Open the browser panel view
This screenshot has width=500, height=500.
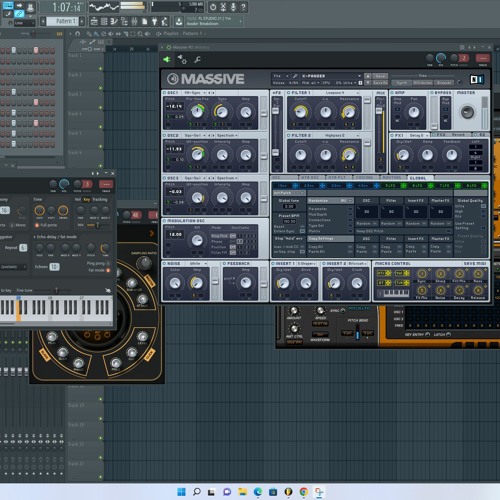(x=124, y=22)
